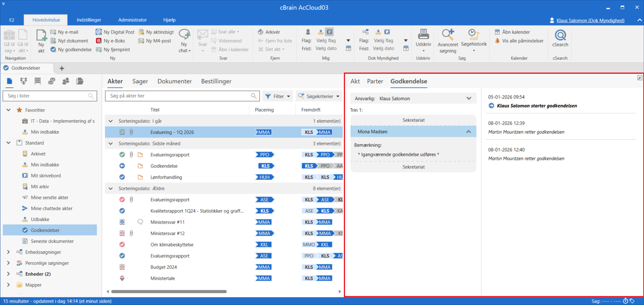Viewport: 644px width, 305px height.
Task: Click the Søg i lister search field
Action: point(50,96)
